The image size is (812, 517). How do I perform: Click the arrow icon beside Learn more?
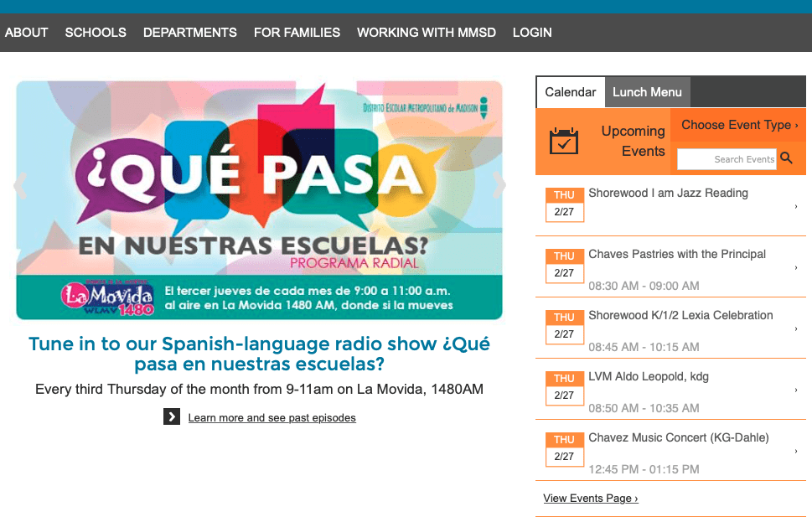click(x=172, y=416)
